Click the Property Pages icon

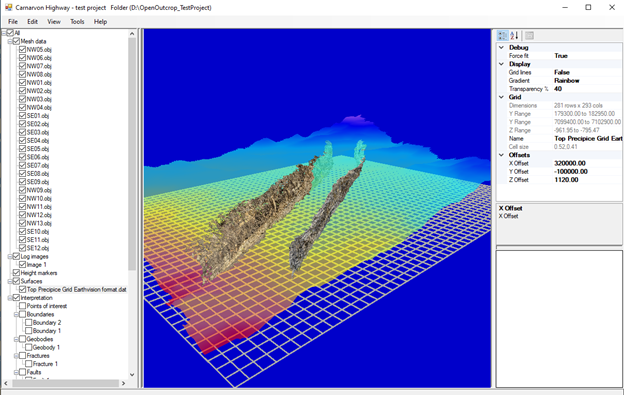pyautogui.click(x=529, y=36)
